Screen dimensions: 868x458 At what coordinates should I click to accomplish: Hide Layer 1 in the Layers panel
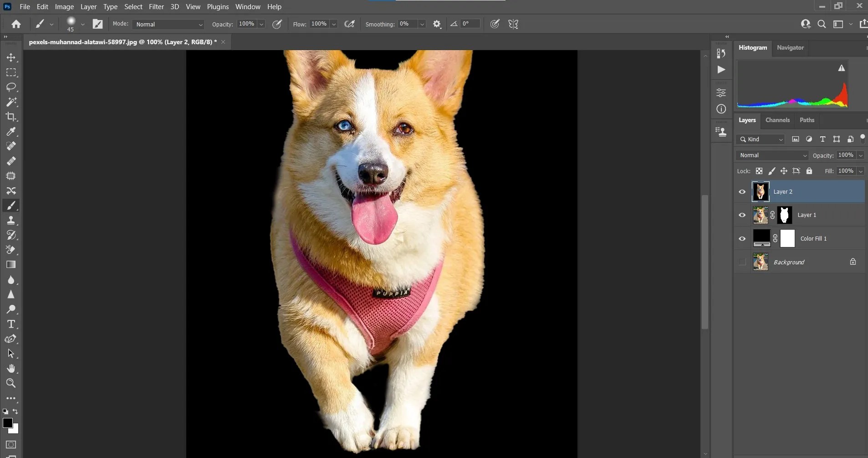pyautogui.click(x=741, y=215)
